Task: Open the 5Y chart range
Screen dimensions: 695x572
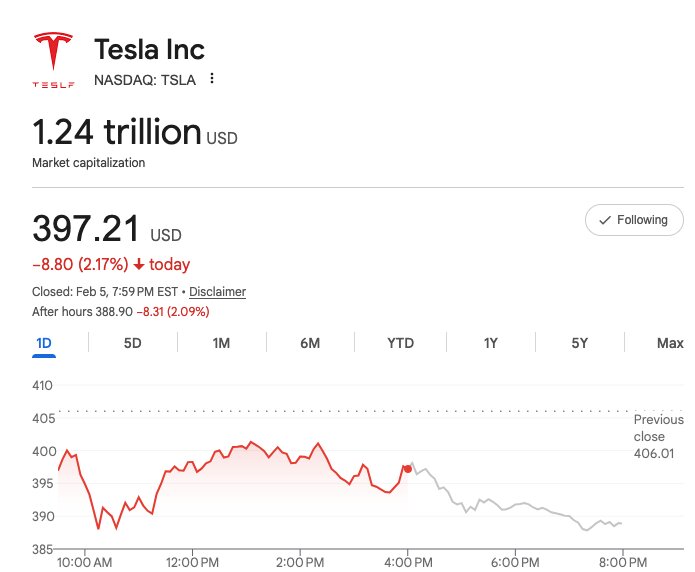Action: tap(579, 343)
